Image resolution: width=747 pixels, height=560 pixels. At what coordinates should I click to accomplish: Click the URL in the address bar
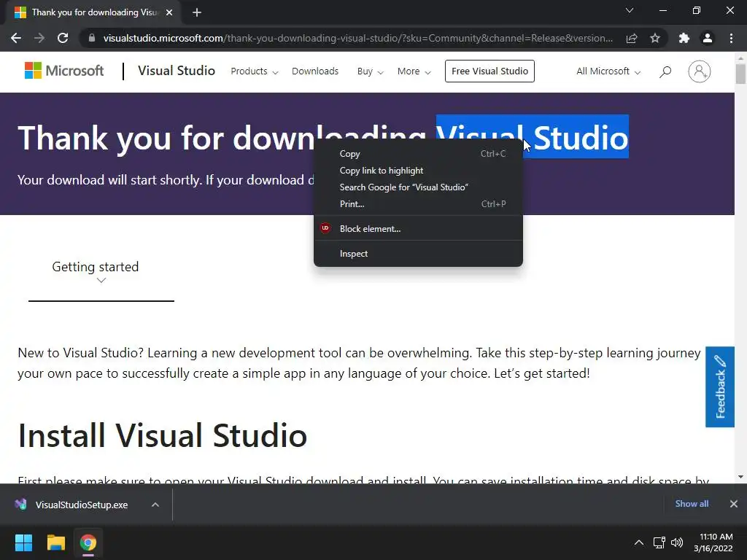coord(357,38)
